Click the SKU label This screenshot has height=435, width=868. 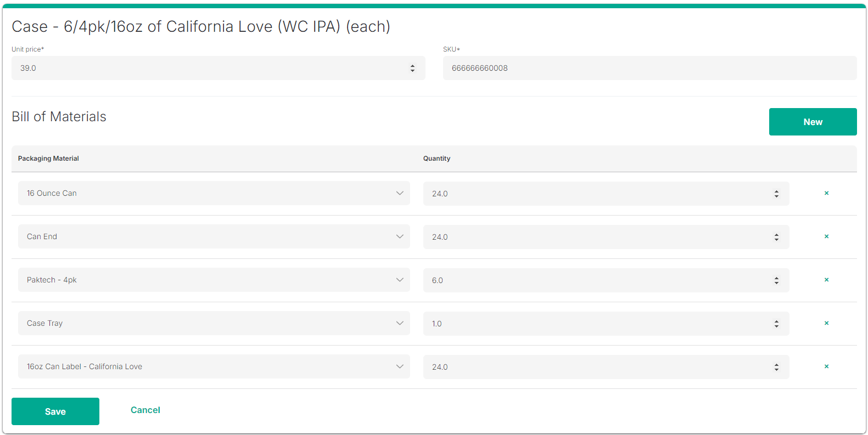(x=451, y=49)
